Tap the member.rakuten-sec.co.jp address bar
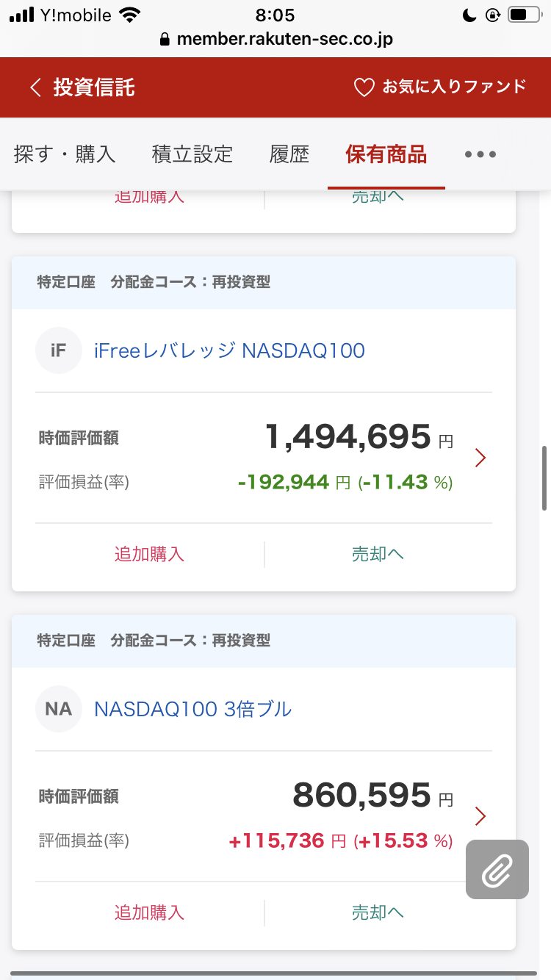This screenshot has height=980, width=551. (284, 40)
